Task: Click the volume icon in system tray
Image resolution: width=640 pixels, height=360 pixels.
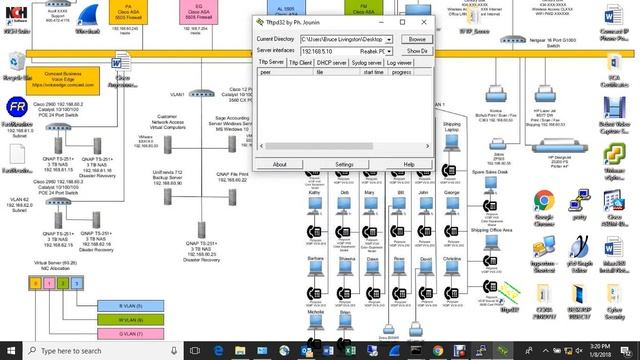Action: click(x=579, y=351)
